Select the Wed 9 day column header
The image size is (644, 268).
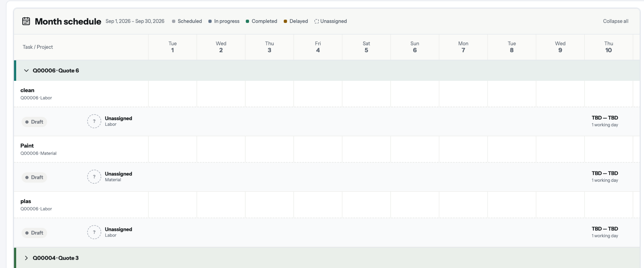[560, 47]
